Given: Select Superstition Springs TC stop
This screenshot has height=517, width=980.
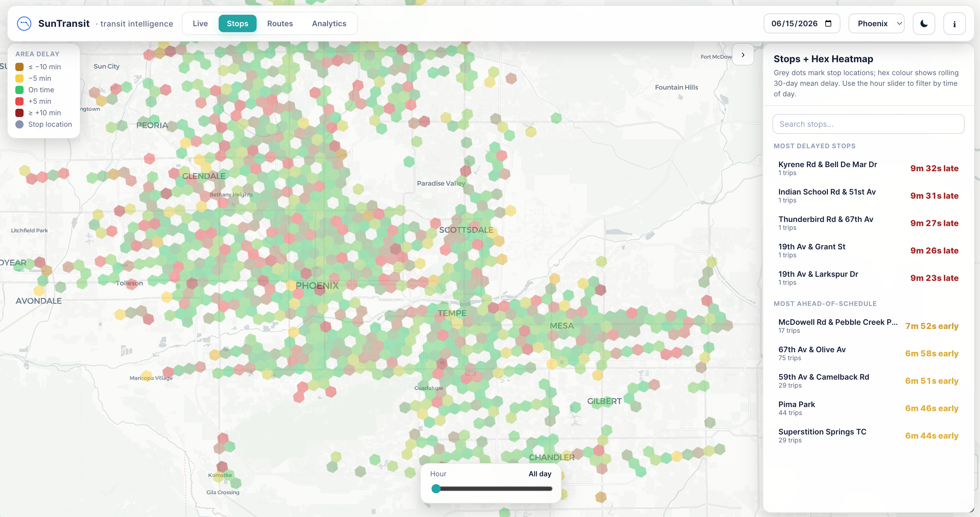Looking at the screenshot, I should click(x=868, y=436).
